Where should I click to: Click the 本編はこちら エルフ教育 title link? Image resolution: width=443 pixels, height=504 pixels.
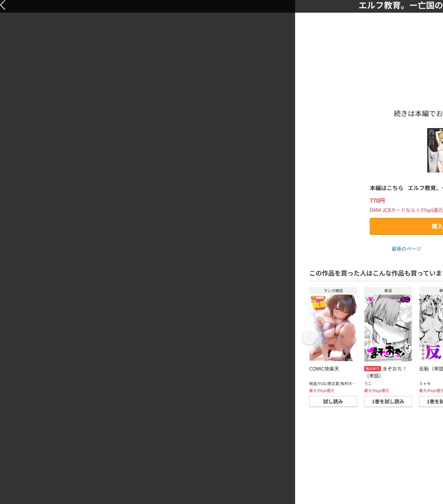pos(406,188)
